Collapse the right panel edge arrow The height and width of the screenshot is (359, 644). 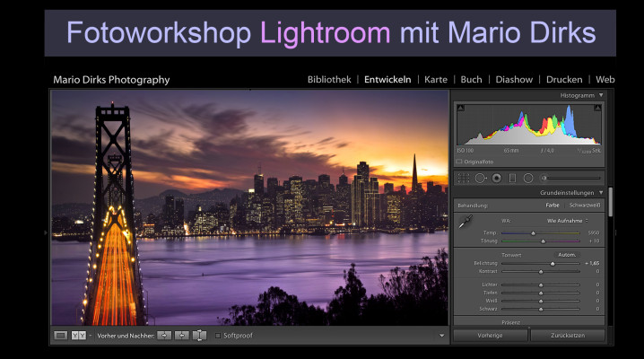click(616, 232)
